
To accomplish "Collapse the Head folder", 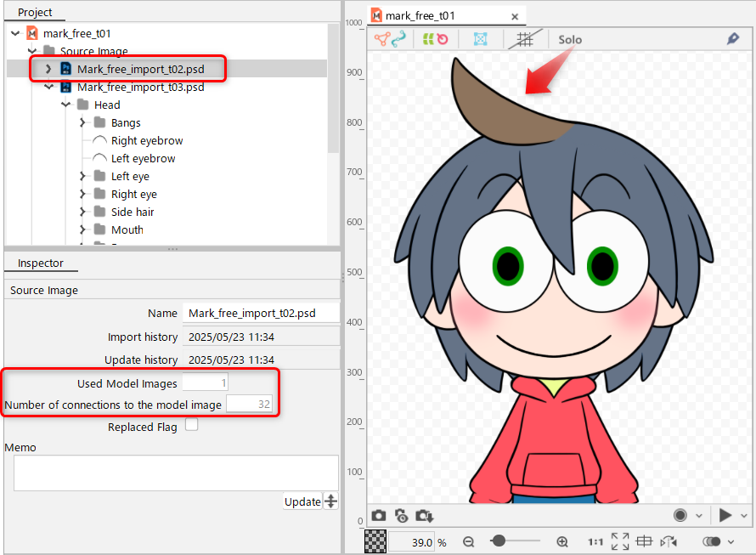I will (x=65, y=105).
